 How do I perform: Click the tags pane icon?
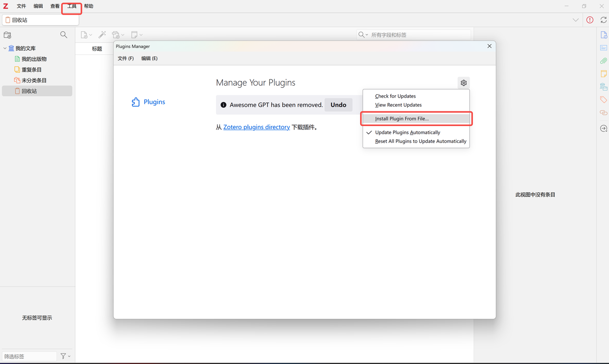click(x=603, y=99)
